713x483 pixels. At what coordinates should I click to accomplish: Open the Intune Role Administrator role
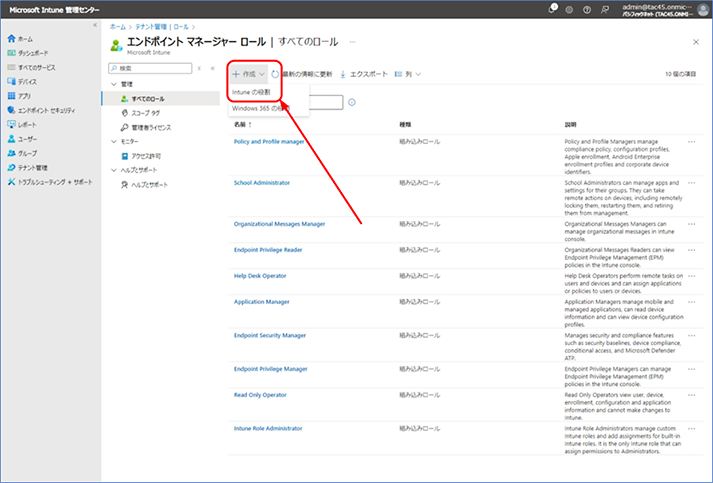pos(268,428)
